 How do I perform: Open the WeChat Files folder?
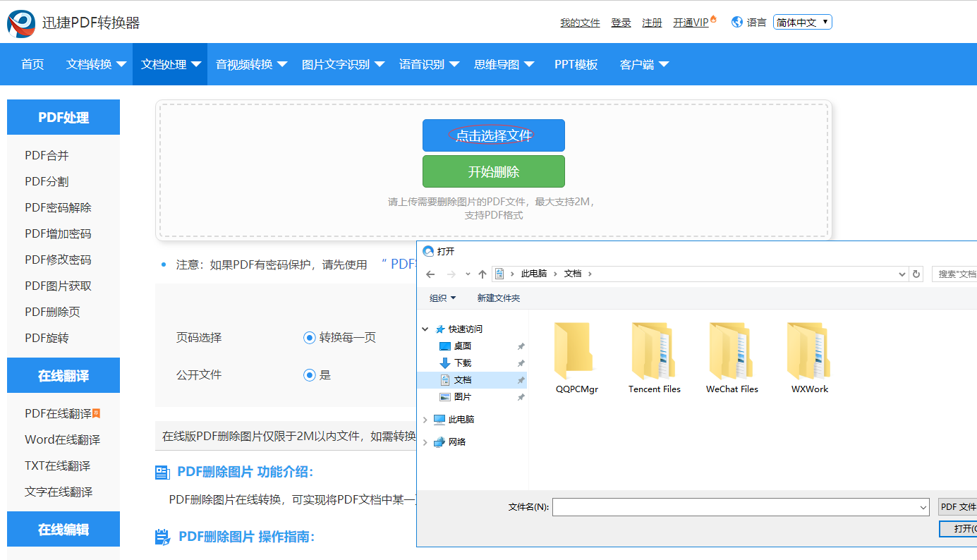point(732,358)
